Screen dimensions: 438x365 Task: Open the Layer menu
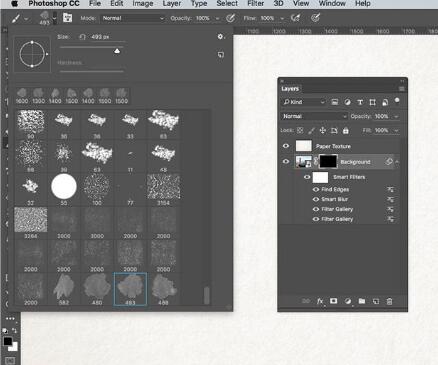point(172,4)
